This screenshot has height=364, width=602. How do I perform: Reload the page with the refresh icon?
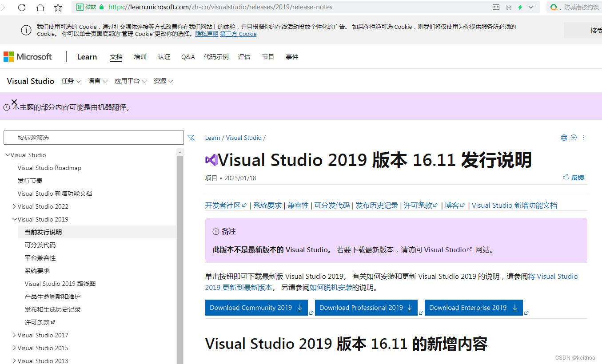pyautogui.click(x=21, y=7)
